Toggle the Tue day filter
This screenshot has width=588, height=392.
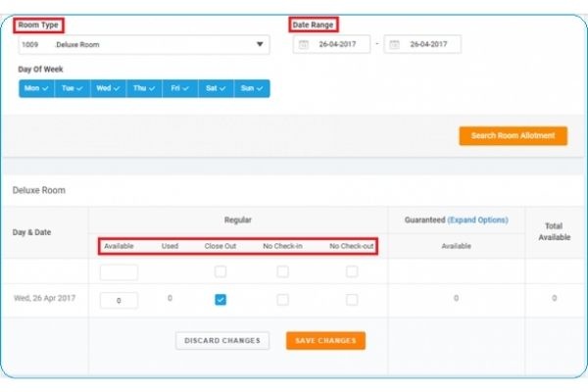(x=73, y=88)
